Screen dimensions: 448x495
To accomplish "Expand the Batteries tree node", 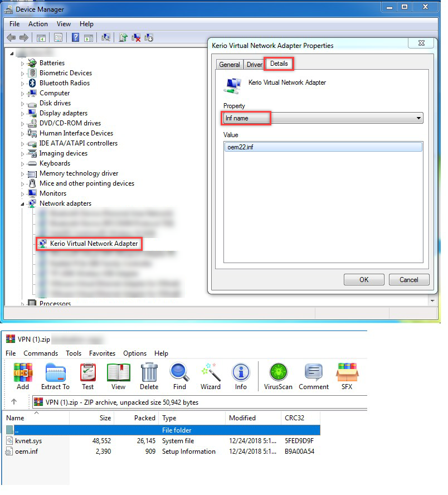I will (x=22, y=64).
